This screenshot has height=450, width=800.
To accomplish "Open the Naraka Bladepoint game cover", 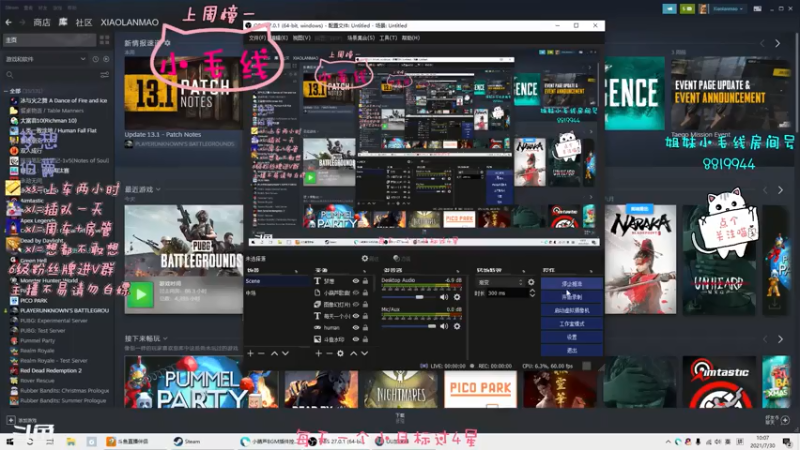I will (x=640, y=260).
